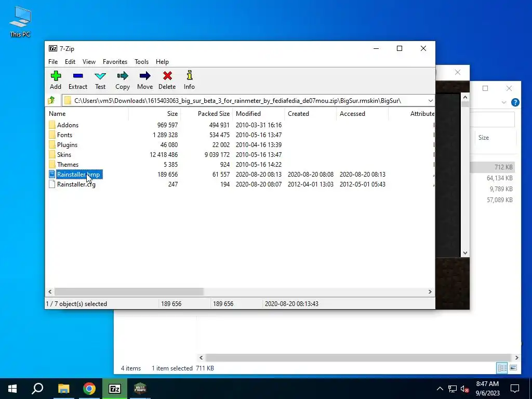Viewport: 532px width, 399px height.
Task: Click the 64,134 KB size in Explorer
Action: pos(499,178)
